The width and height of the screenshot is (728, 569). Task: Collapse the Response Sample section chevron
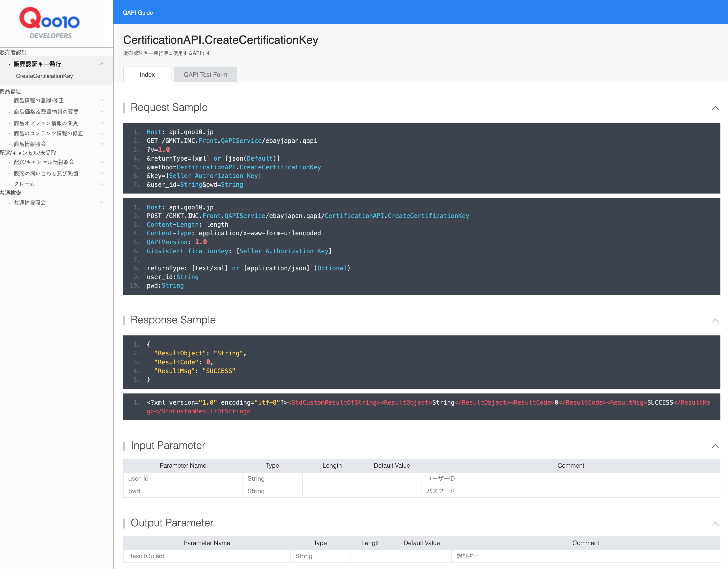[x=715, y=320]
